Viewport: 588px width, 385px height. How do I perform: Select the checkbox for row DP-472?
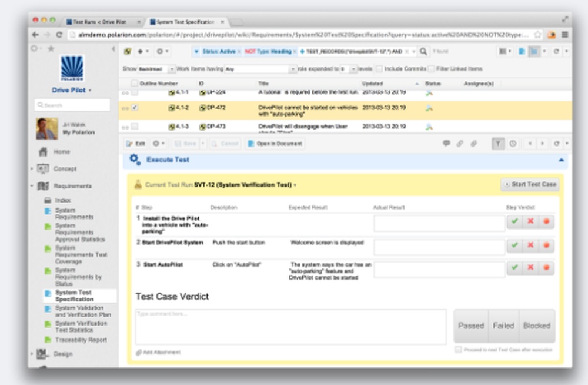(135, 108)
